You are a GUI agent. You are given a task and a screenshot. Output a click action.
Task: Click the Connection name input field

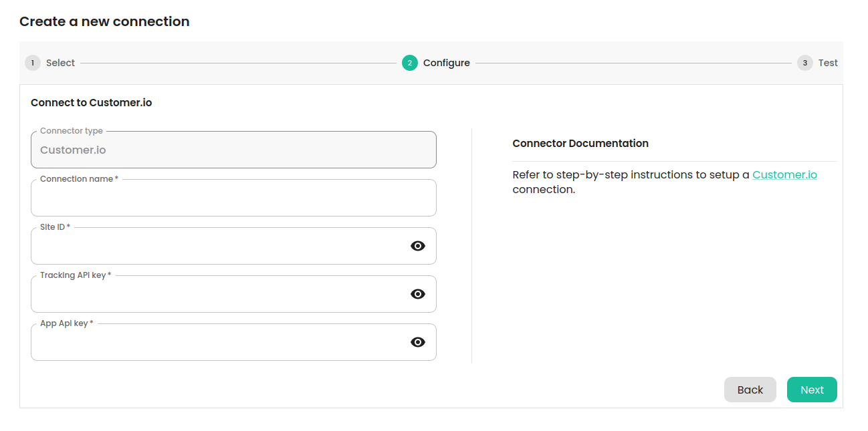tap(233, 198)
